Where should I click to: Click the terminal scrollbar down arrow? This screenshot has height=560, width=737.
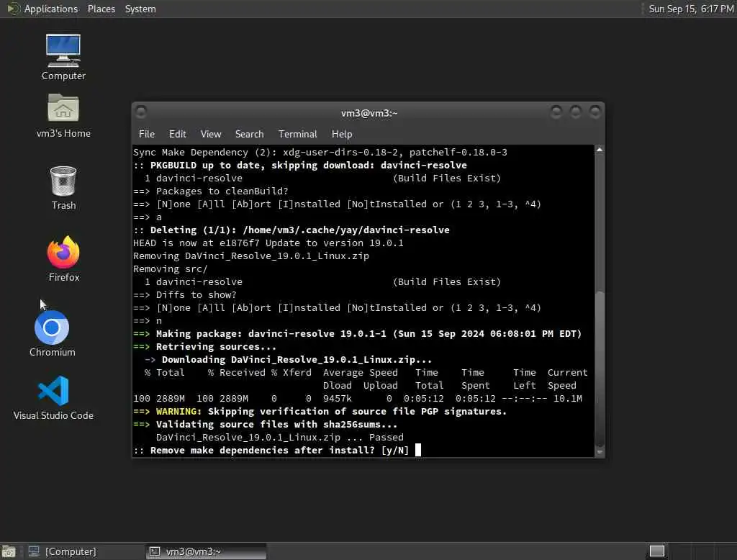click(600, 452)
